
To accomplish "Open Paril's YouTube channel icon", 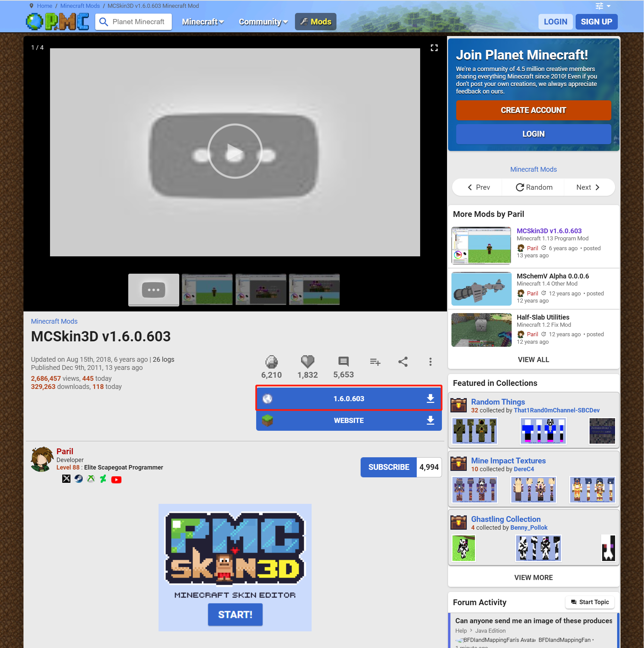I will [x=116, y=479].
